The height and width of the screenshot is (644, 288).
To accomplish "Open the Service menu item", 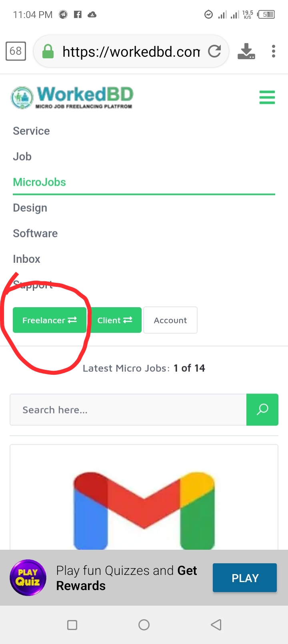I will click(x=31, y=131).
